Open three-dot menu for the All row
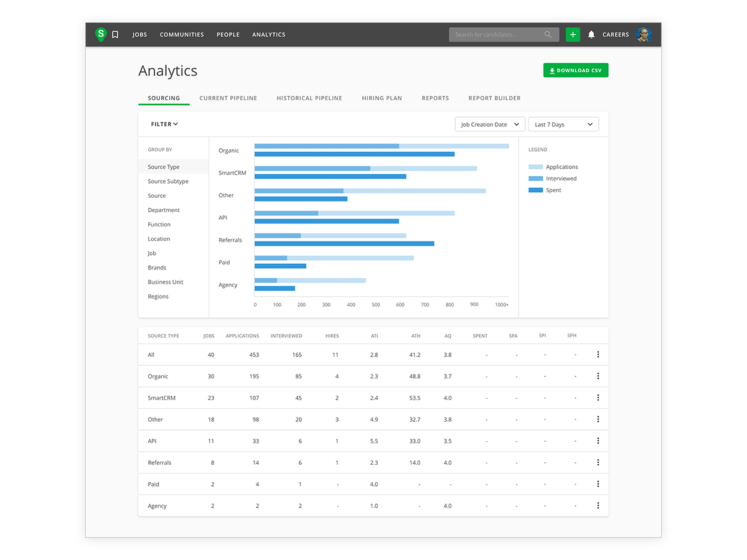 click(598, 355)
